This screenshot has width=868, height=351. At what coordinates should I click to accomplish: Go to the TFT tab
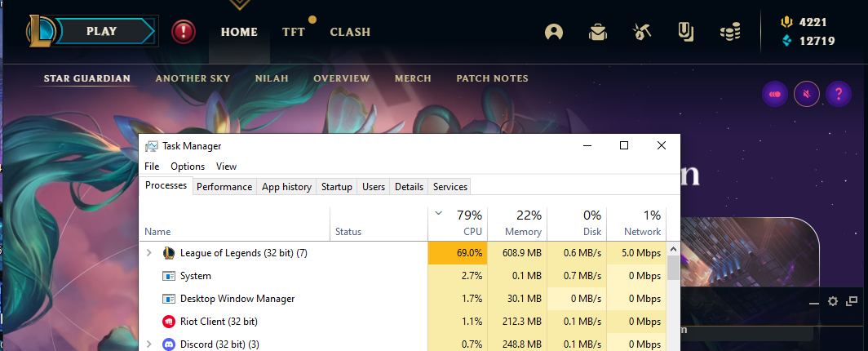click(x=294, y=33)
